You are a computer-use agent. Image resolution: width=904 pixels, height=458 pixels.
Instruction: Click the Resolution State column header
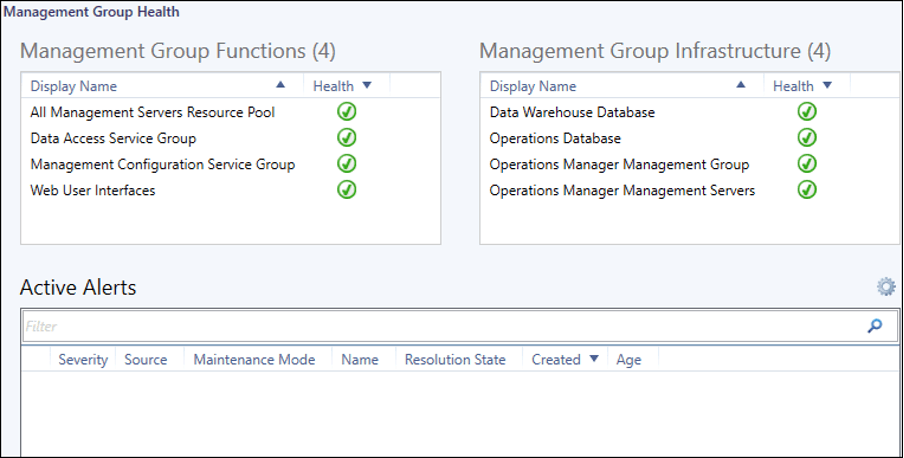point(455,359)
